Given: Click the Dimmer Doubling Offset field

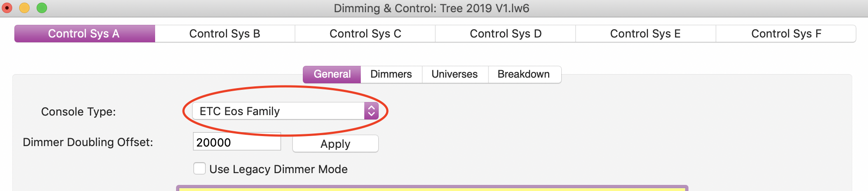Looking at the screenshot, I should point(237,142).
